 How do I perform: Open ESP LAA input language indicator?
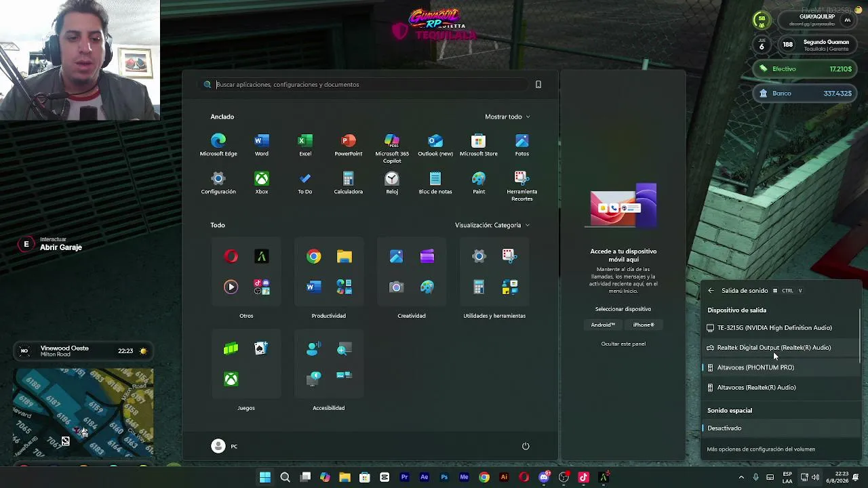pos(787,477)
